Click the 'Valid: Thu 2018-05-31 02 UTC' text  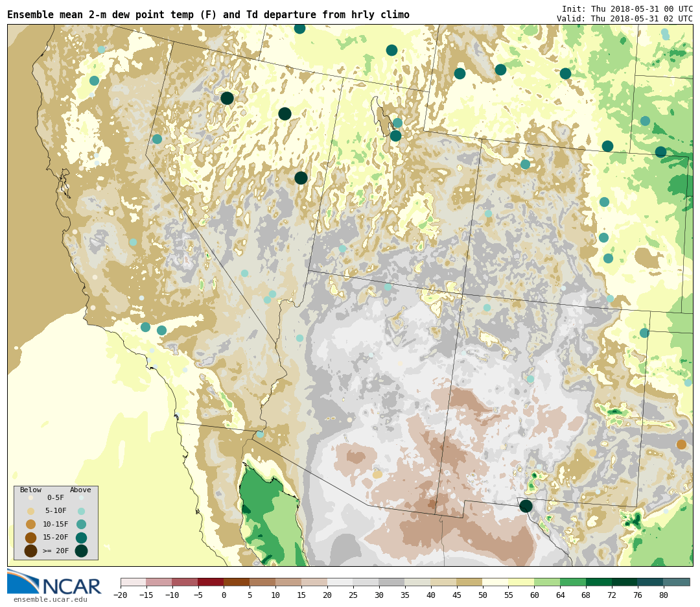(624, 19)
